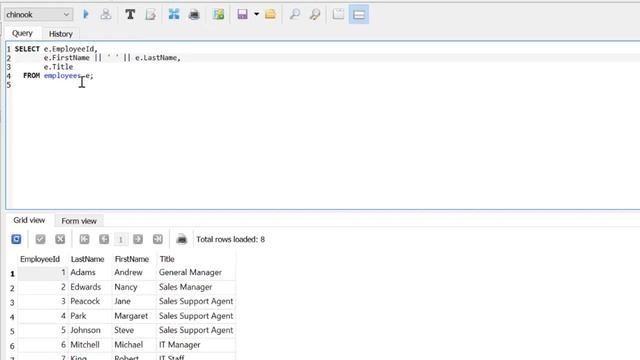Commit changes with the grey checkmark icon
The width and height of the screenshot is (640, 360).
click(40, 239)
